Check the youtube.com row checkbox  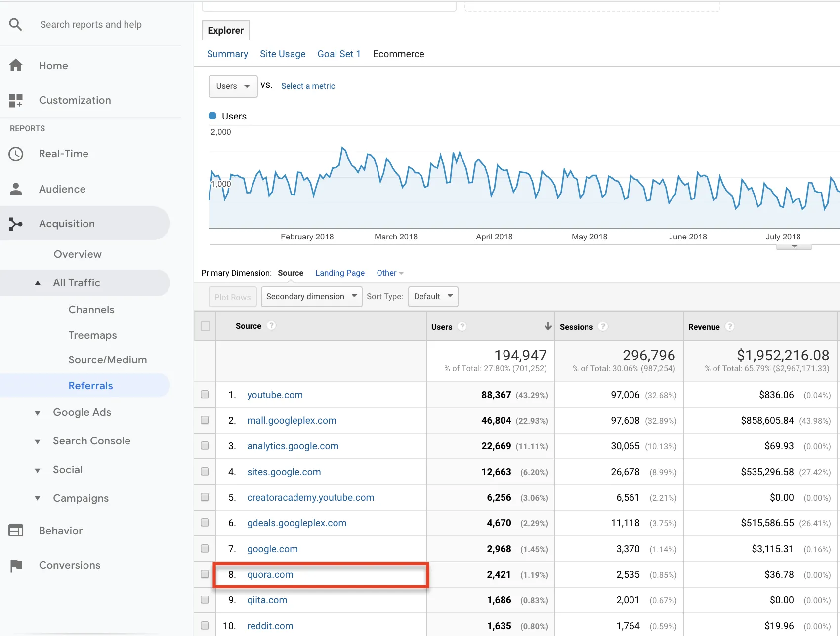coord(205,394)
